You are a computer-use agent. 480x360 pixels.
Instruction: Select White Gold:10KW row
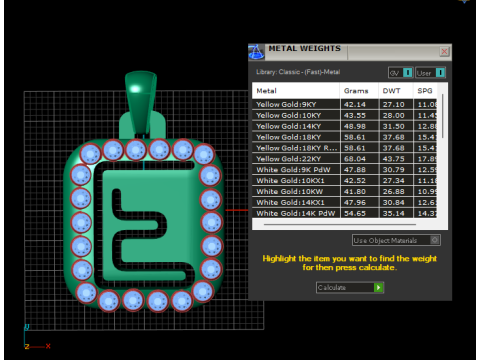[x=344, y=192]
